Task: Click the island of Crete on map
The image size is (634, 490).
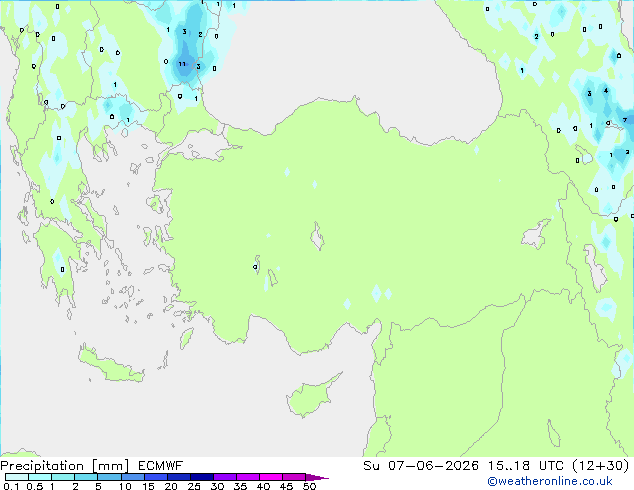Action: click(110, 366)
